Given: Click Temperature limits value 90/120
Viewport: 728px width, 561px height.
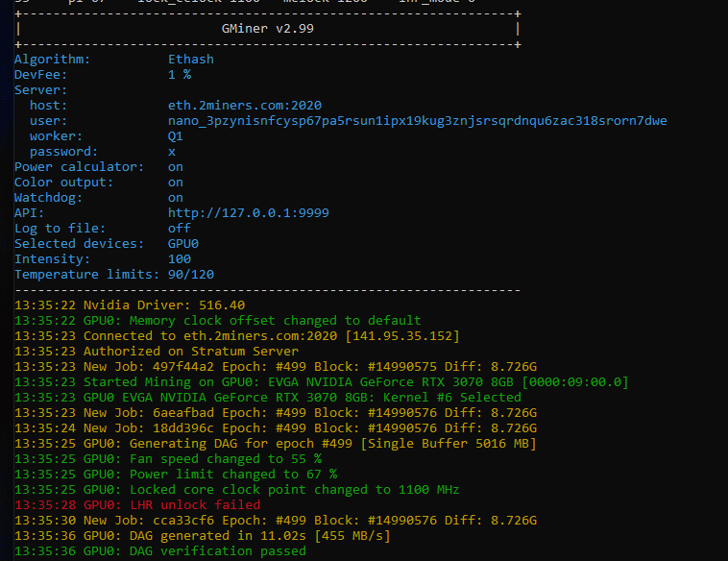Looking at the screenshot, I should coord(191,274).
